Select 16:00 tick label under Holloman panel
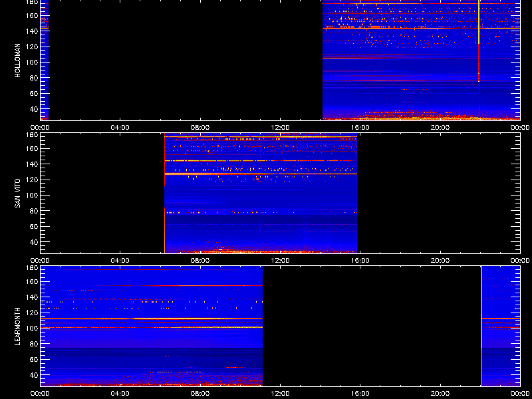The width and height of the screenshot is (532, 399). pyautogui.click(x=360, y=128)
